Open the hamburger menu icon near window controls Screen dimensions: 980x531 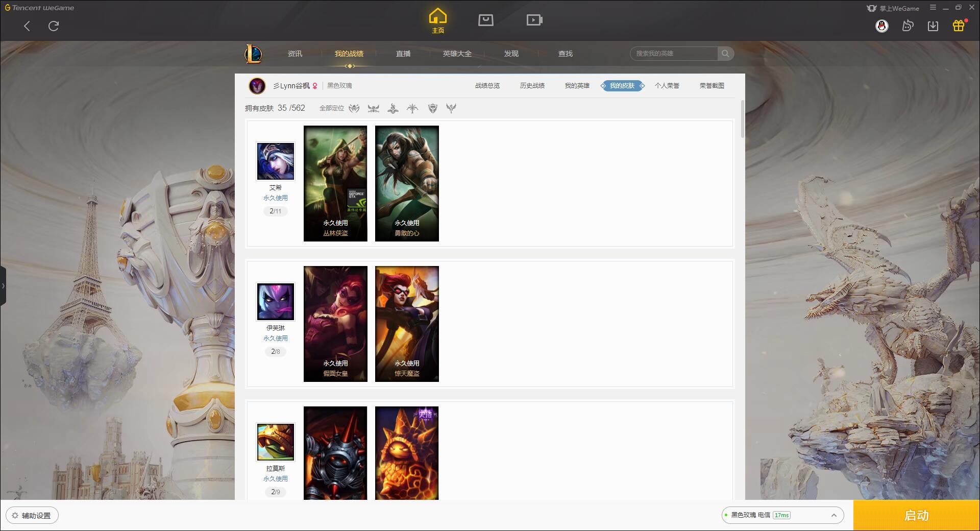tap(933, 8)
